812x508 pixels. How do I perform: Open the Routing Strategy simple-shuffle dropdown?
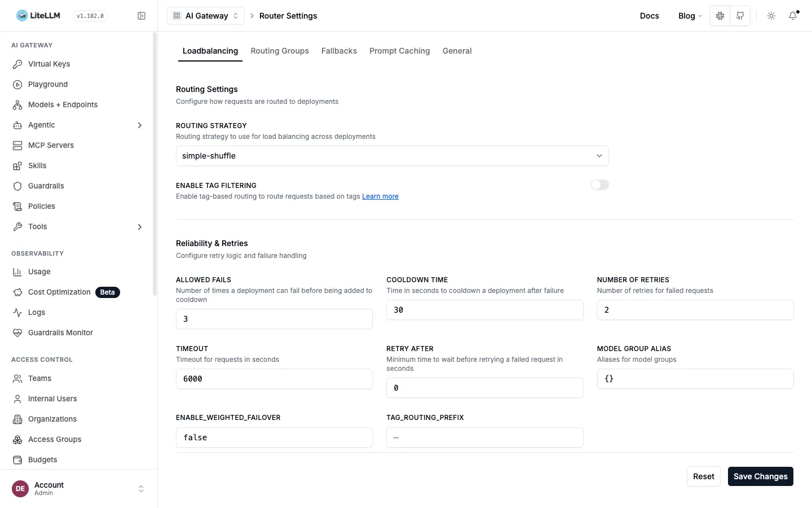392,156
